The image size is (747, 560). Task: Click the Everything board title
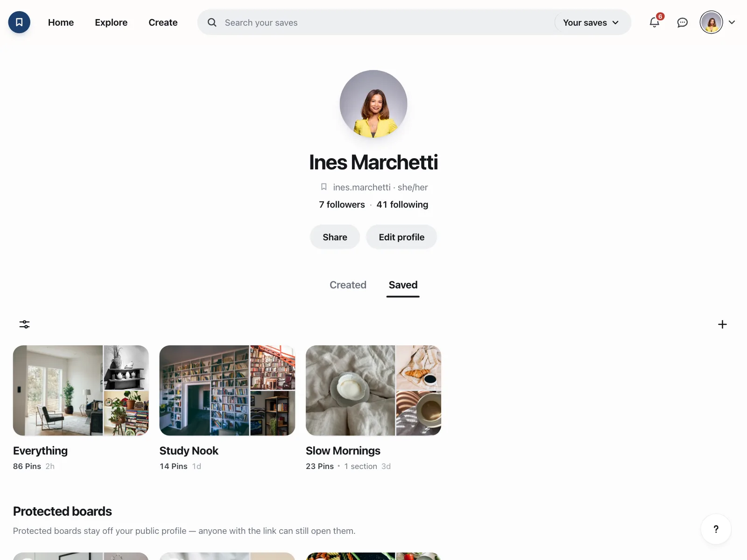click(x=40, y=451)
